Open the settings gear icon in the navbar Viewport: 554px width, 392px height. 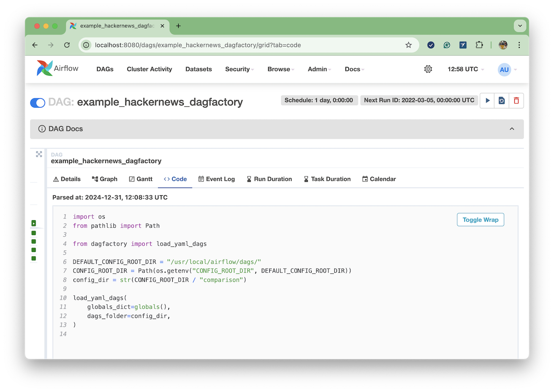pyautogui.click(x=428, y=69)
